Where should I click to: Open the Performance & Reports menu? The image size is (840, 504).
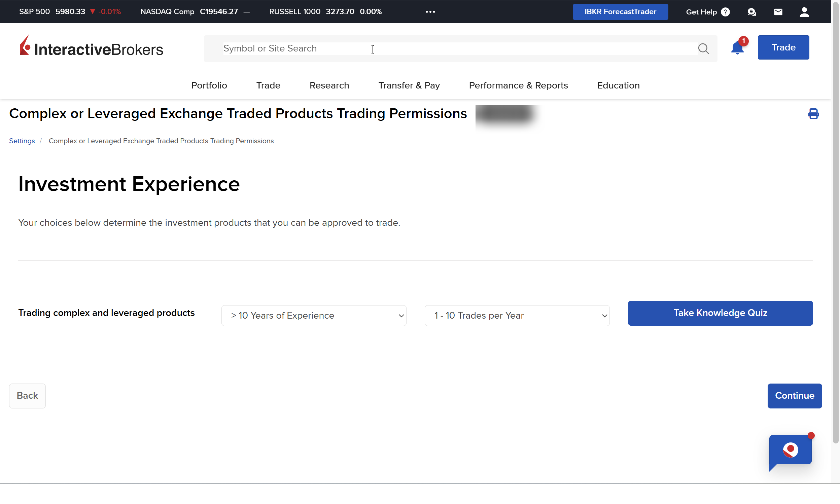(518, 85)
